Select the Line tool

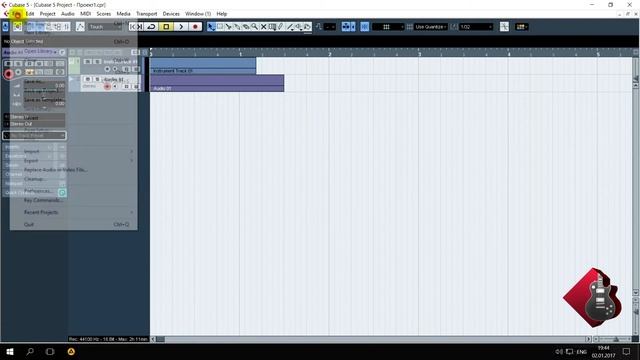[x=290, y=27]
